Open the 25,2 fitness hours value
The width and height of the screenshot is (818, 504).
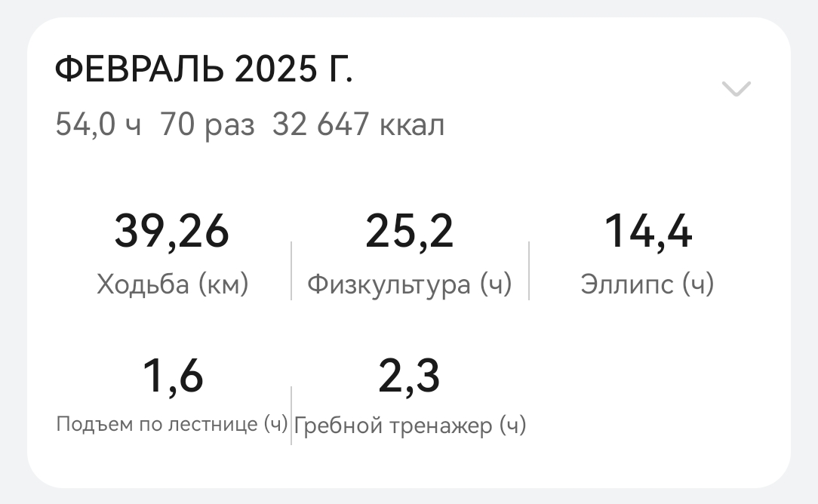409,231
